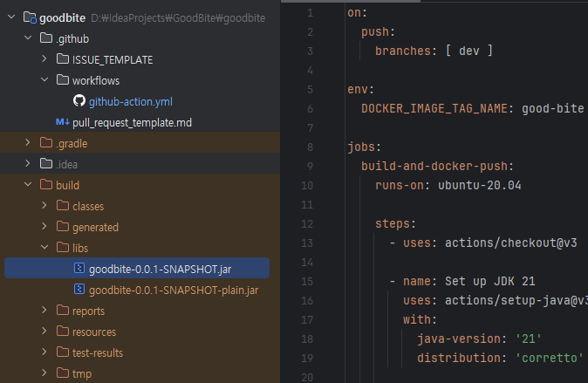Viewport: 588px width, 383px height.
Task: Select the .github folder name
Action: coord(72,38)
